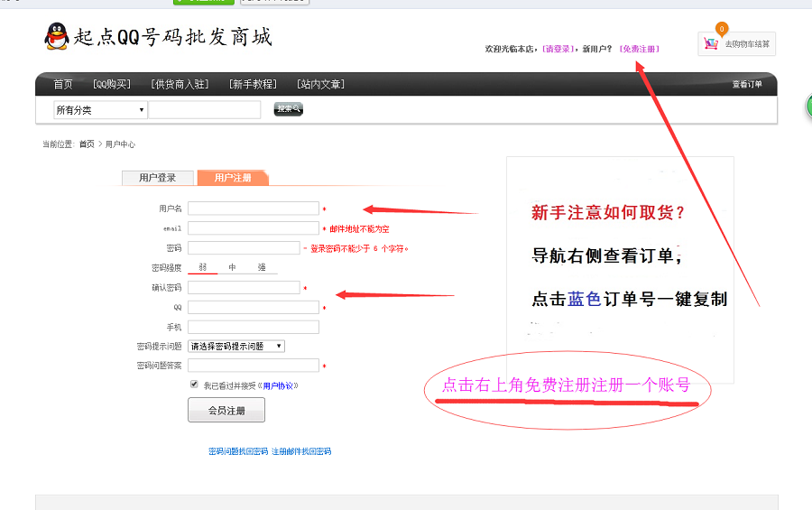
Task: Click the 中 password strength indicator
Action: tap(233, 267)
